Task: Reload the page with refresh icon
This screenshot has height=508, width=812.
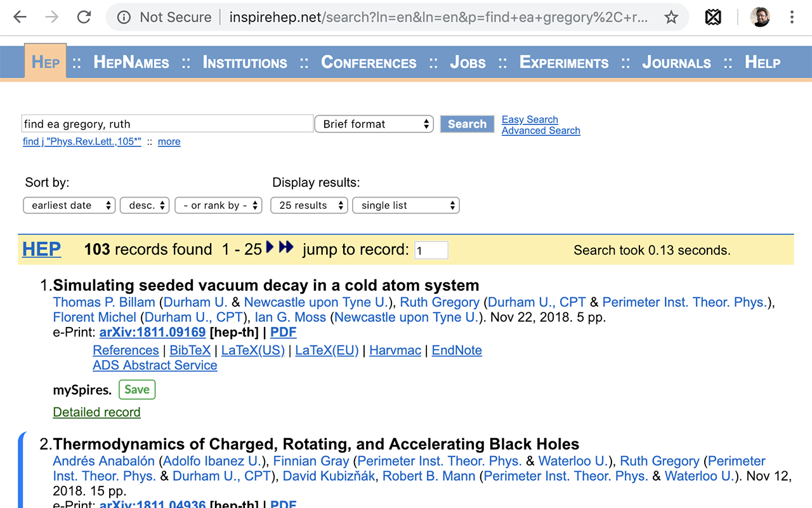Action: [x=84, y=17]
